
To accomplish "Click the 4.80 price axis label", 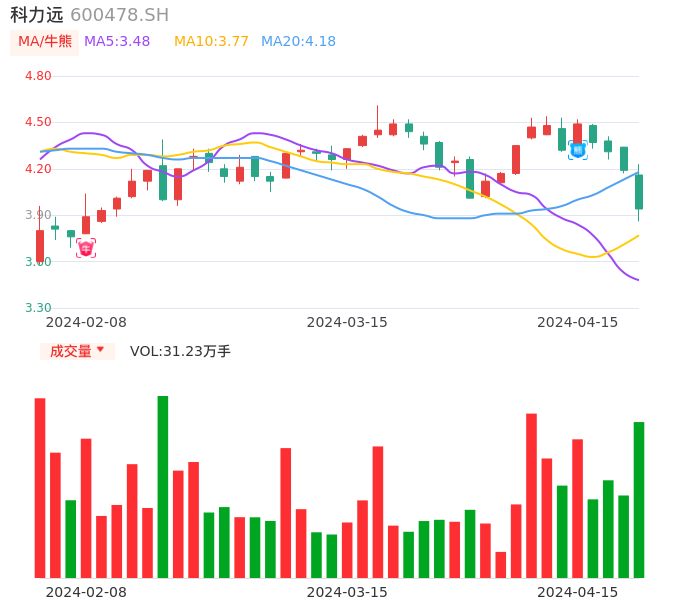I will 38,76.
